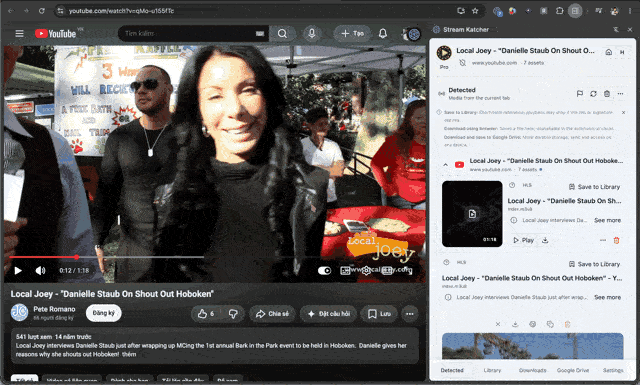Click the Stream Katcher home icon

coord(609,52)
